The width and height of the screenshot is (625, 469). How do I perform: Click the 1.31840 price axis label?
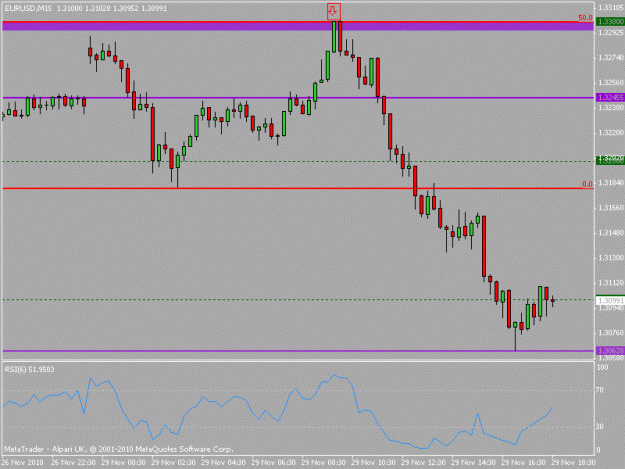(x=611, y=182)
